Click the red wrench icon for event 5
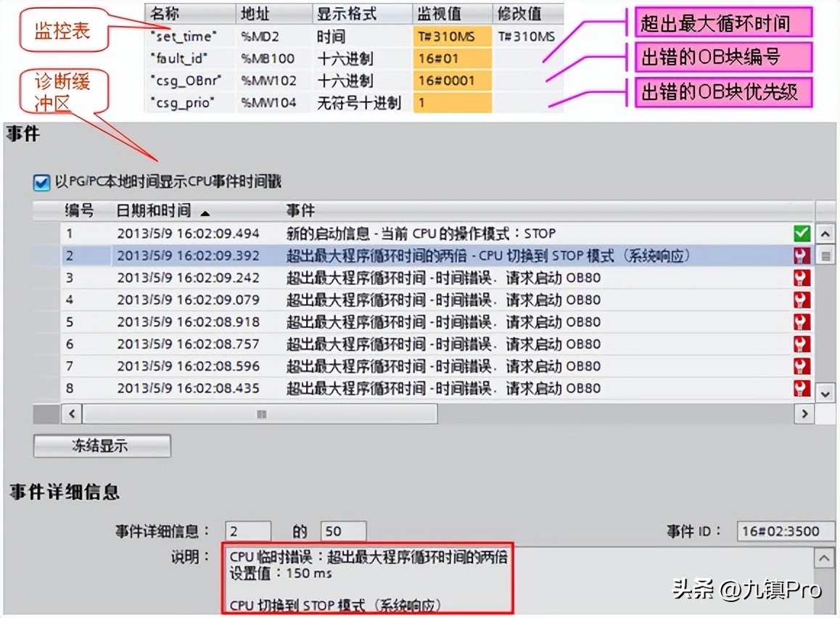This screenshot has height=618, width=840. pyautogui.click(x=801, y=321)
